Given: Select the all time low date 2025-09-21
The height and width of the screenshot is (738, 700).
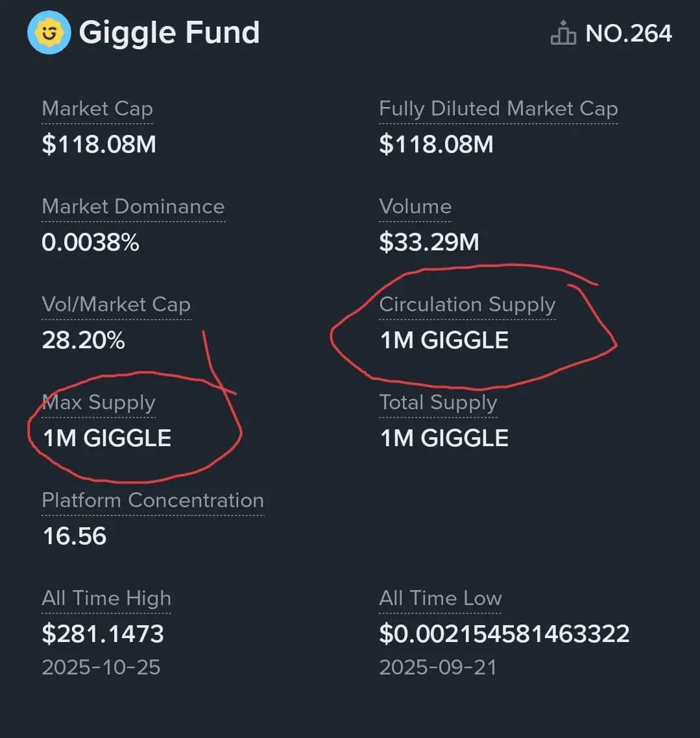Looking at the screenshot, I should (438, 667).
